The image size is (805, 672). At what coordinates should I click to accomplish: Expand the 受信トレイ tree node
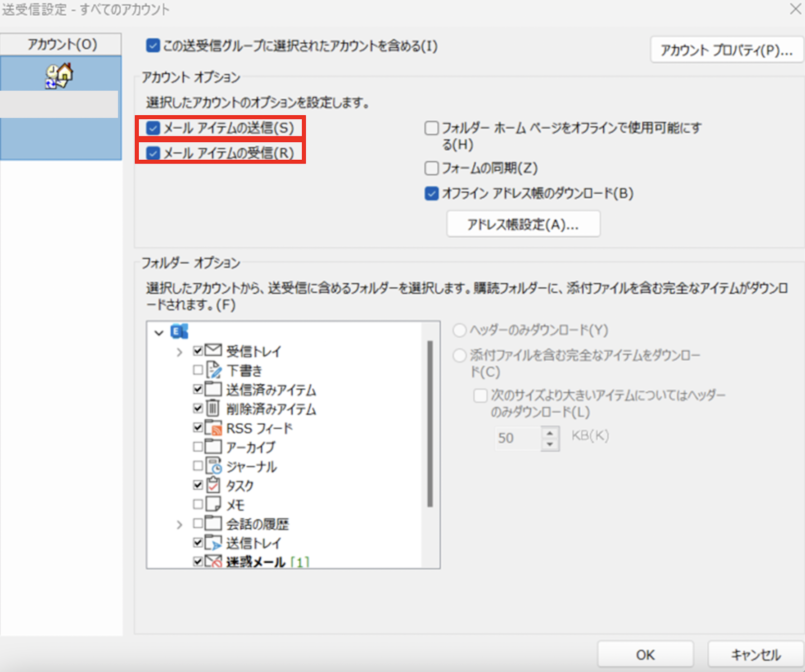coord(180,351)
